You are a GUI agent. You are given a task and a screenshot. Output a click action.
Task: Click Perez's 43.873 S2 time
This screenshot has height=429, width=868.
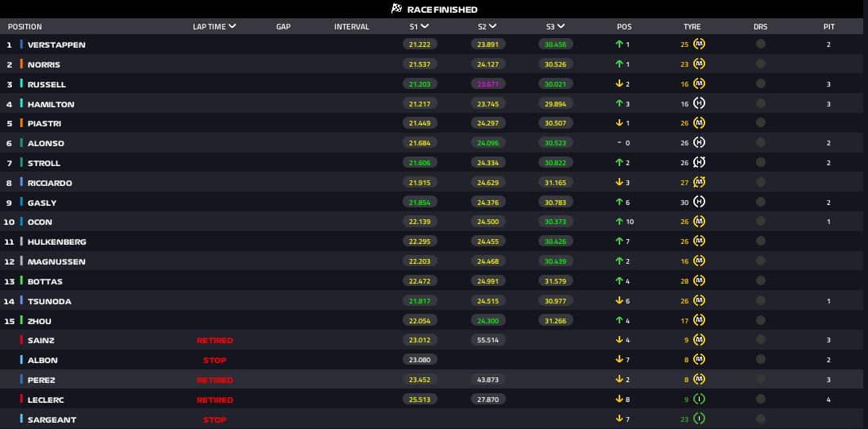point(488,380)
